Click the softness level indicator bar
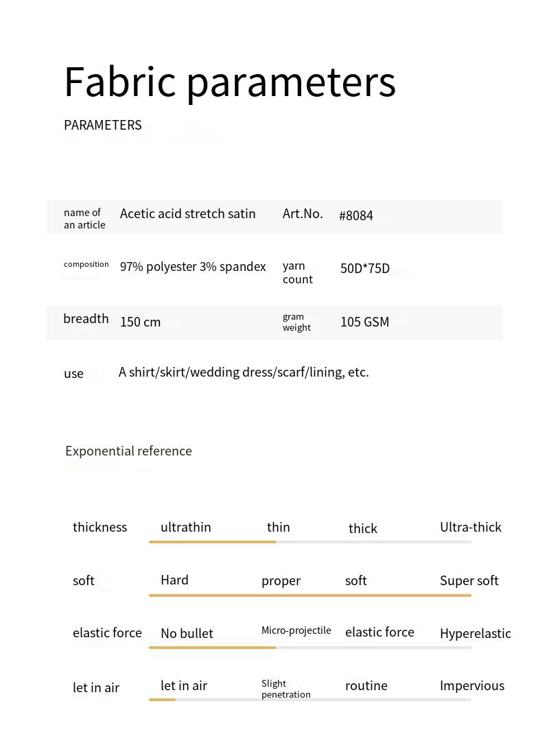 point(309,595)
